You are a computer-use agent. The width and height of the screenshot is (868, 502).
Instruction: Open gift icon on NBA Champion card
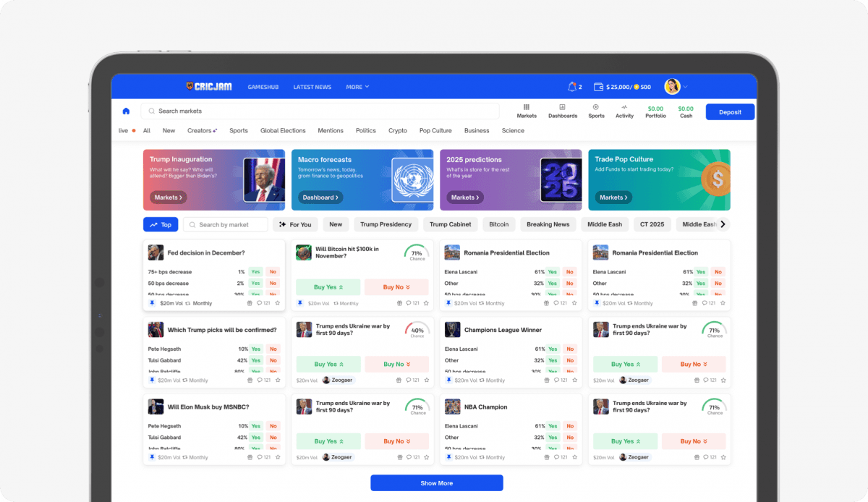[548, 457]
